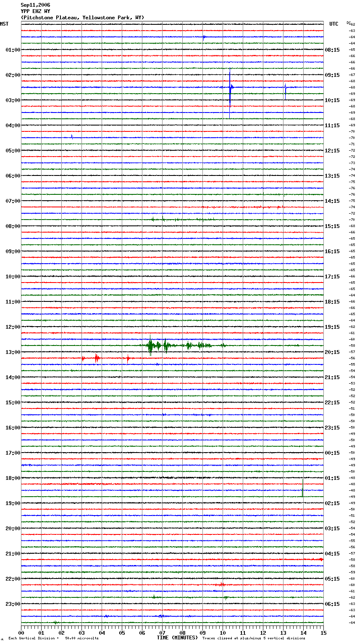Click the 06:15 UTC time label
This screenshot has width=357, height=644.
coord(332,604)
